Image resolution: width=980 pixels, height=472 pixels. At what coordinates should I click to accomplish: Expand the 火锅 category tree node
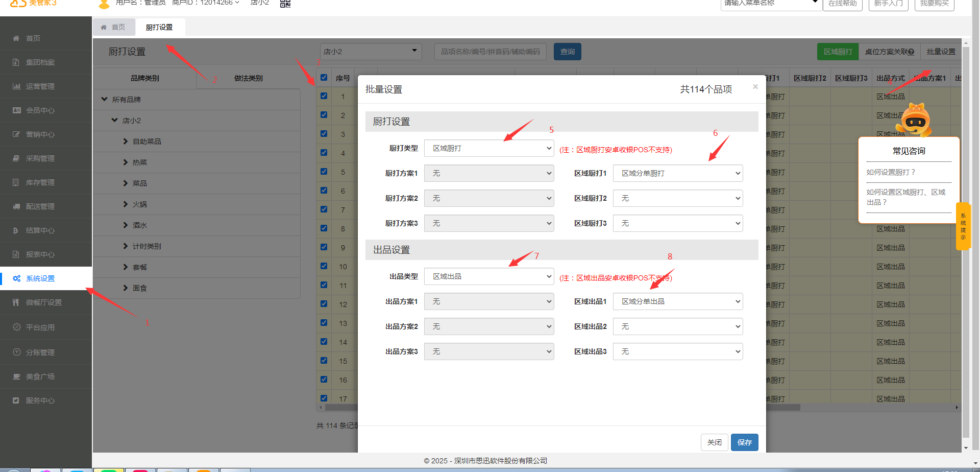pyautogui.click(x=126, y=204)
